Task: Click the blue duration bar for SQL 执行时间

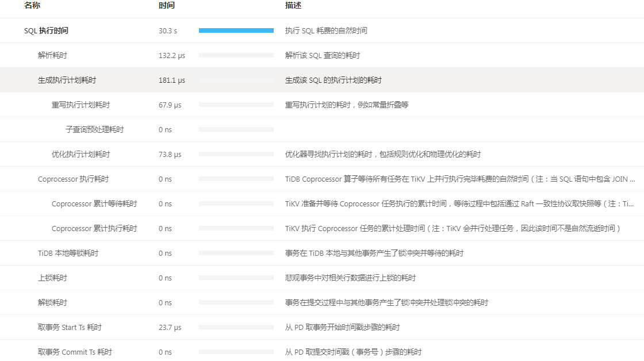Action: coord(236,30)
